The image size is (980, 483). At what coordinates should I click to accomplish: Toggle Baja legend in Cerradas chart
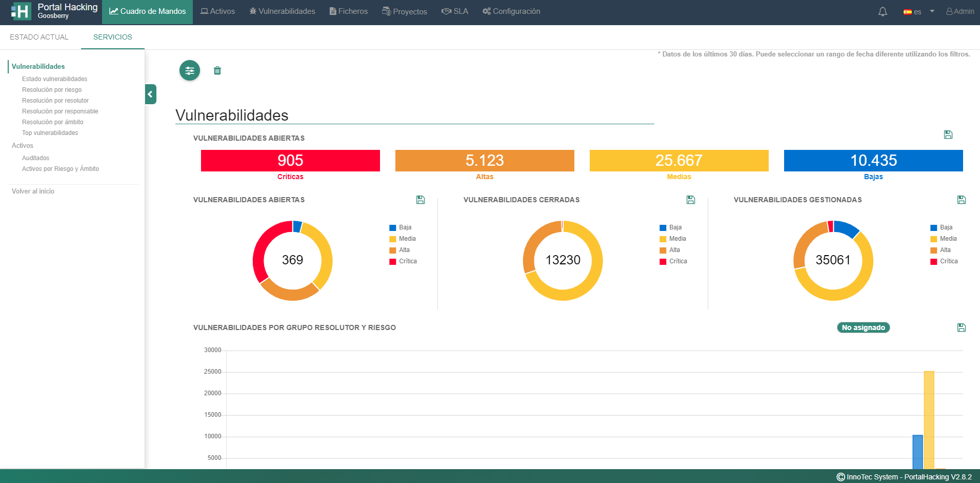pos(671,227)
